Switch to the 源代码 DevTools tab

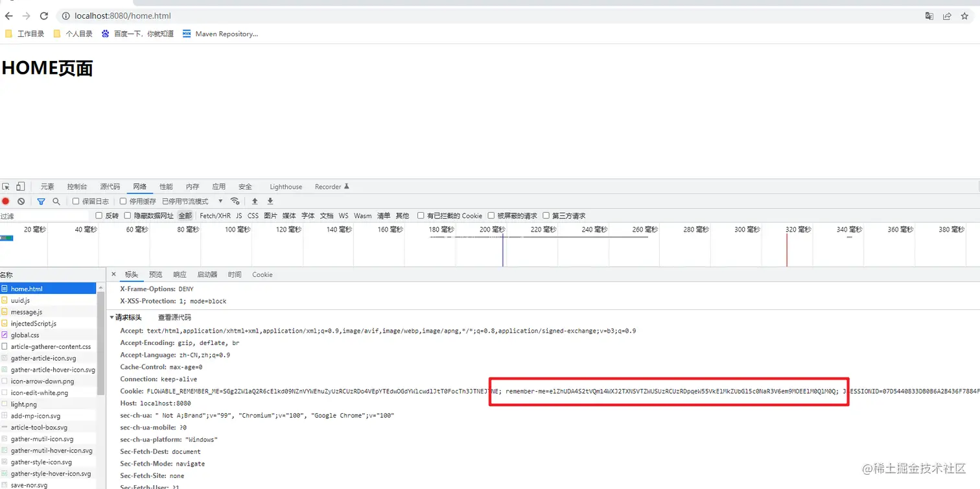110,187
